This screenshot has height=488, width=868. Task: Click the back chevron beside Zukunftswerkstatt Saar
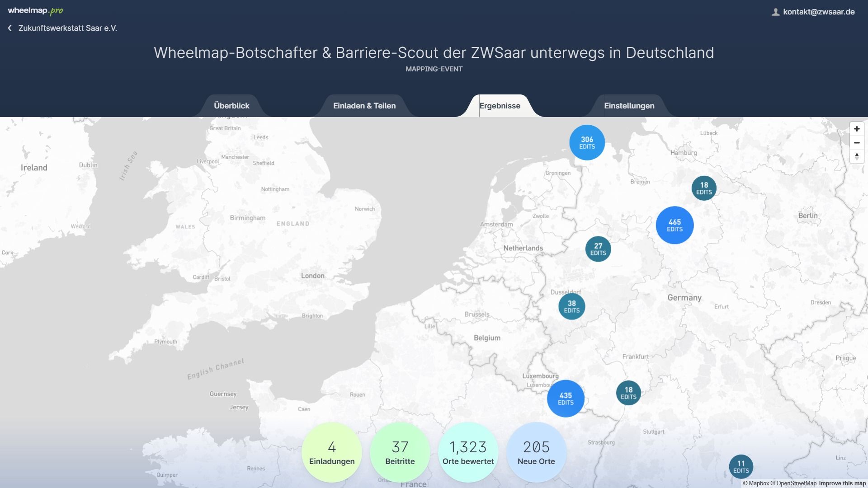9,28
